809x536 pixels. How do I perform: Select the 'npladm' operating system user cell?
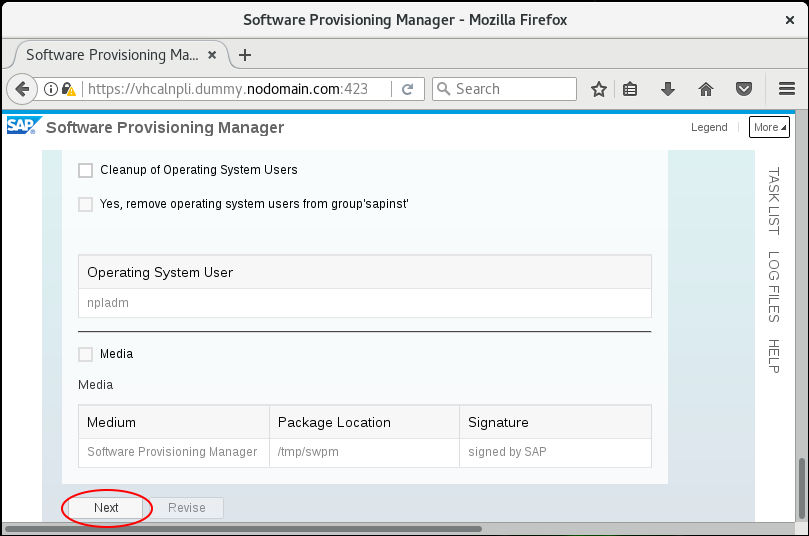point(365,303)
